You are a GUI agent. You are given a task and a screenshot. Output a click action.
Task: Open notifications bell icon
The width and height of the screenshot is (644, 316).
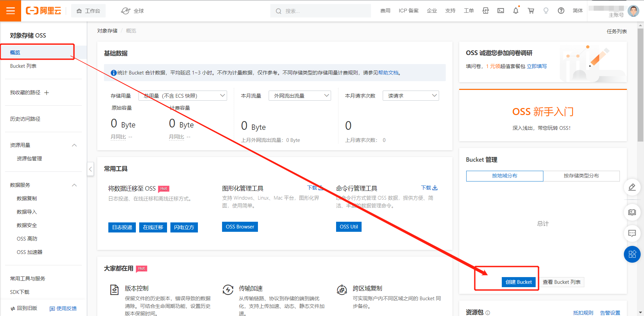coord(516,11)
